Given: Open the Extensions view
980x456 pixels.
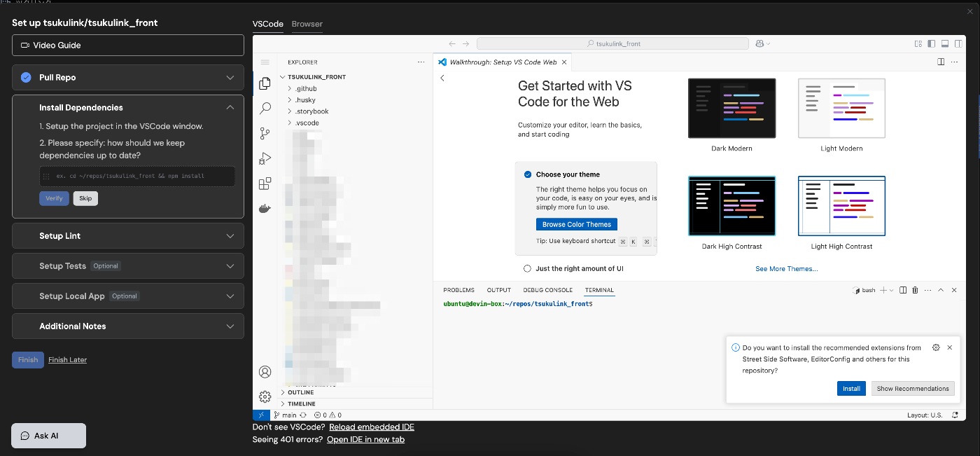Looking at the screenshot, I should [x=265, y=184].
